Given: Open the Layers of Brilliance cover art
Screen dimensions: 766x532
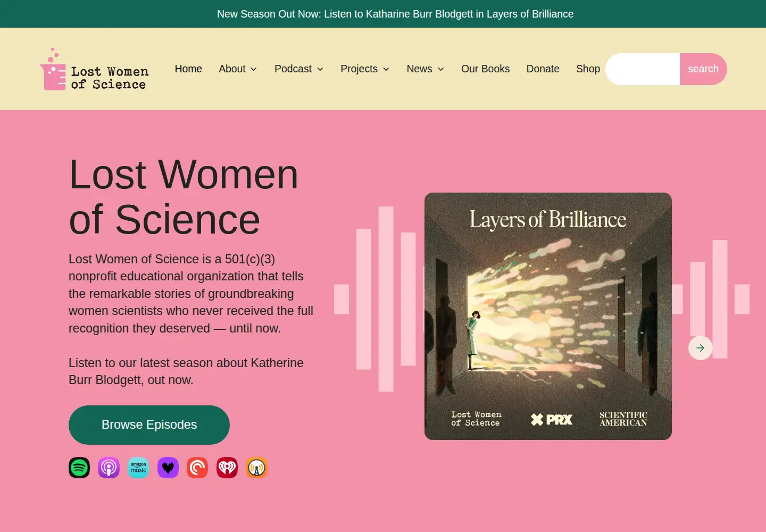Looking at the screenshot, I should [548, 316].
